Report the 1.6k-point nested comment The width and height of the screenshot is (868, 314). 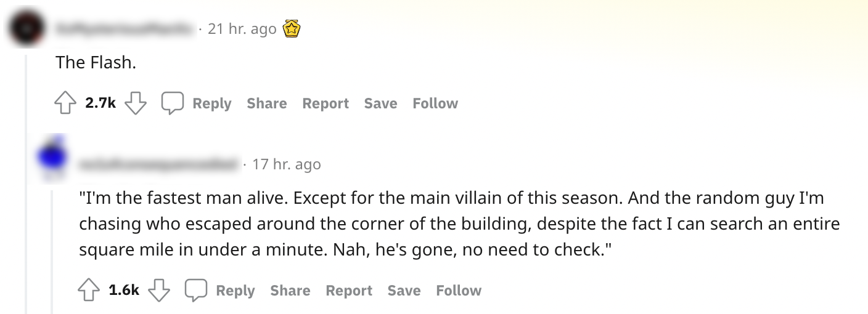pos(349,291)
